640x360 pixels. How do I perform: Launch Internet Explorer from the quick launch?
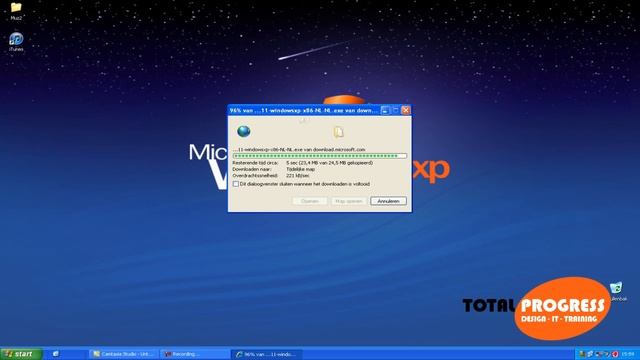point(56,354)
